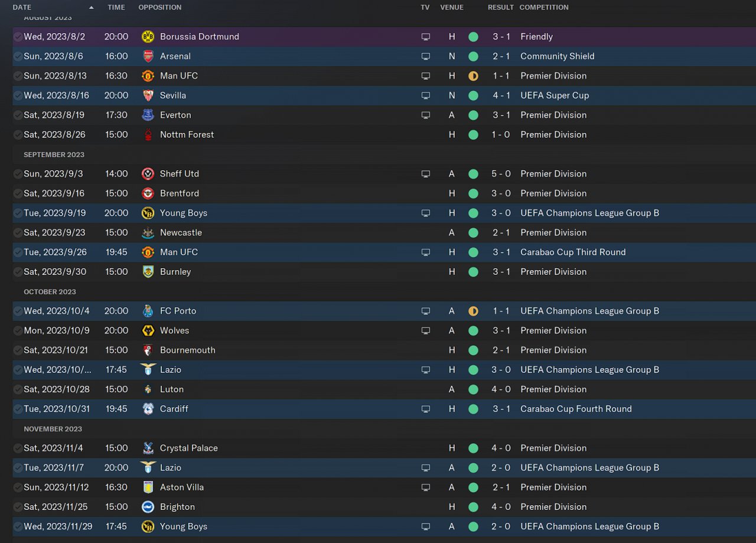Toggle the check circle for the Nottm Forest fixture

(18, 135)
